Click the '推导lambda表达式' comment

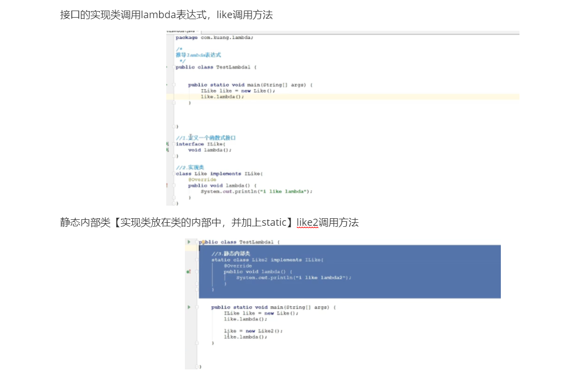tap(199, 55)
